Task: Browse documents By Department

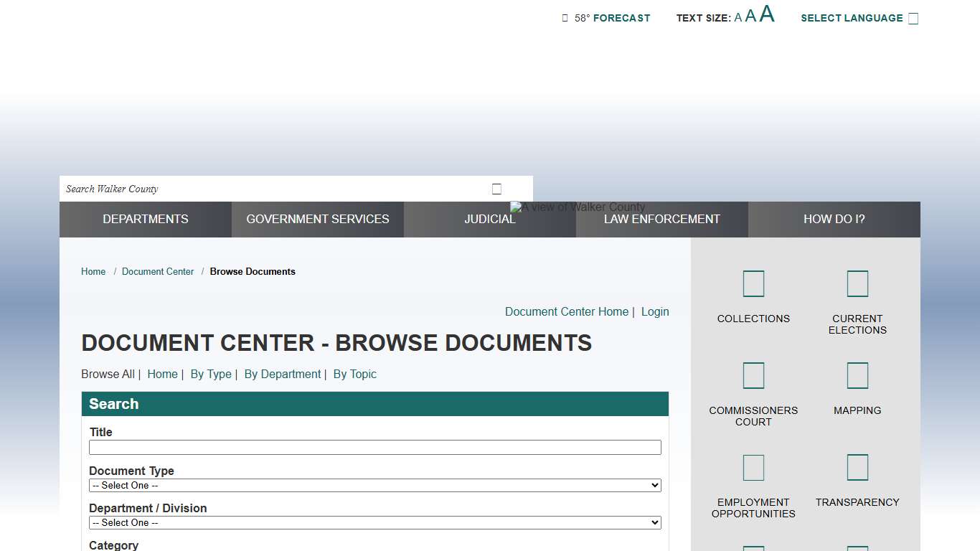Action: [x=282, y=374]
